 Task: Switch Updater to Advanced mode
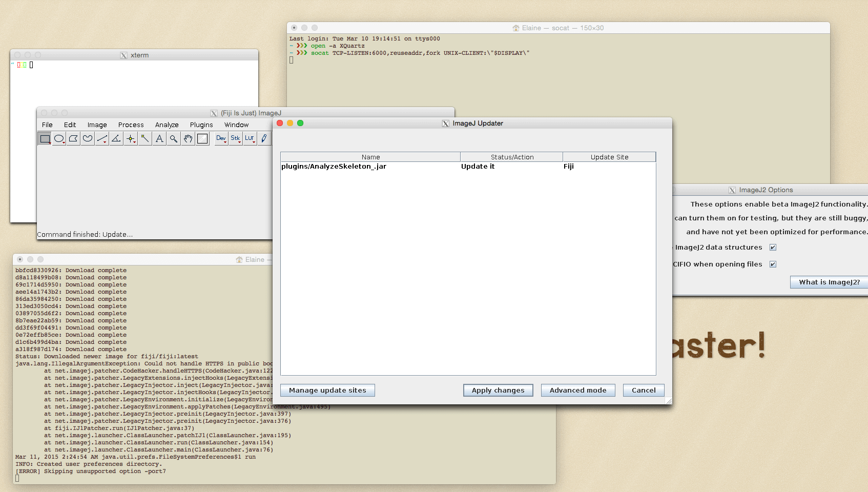(x=578, y=390)
